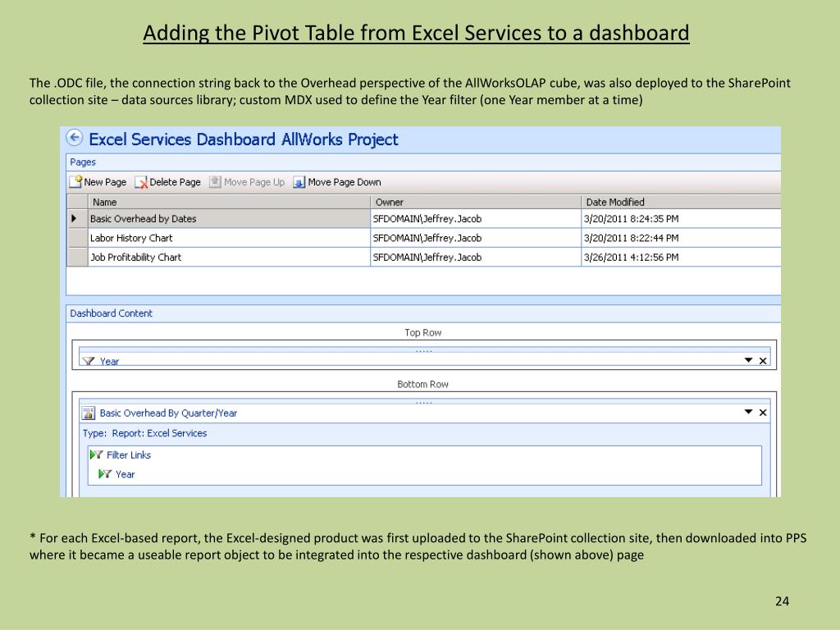Click the Top Row zone label
The height and width of the screenshot is (630, 840).
pyautogui.click(x=422, y=333)
